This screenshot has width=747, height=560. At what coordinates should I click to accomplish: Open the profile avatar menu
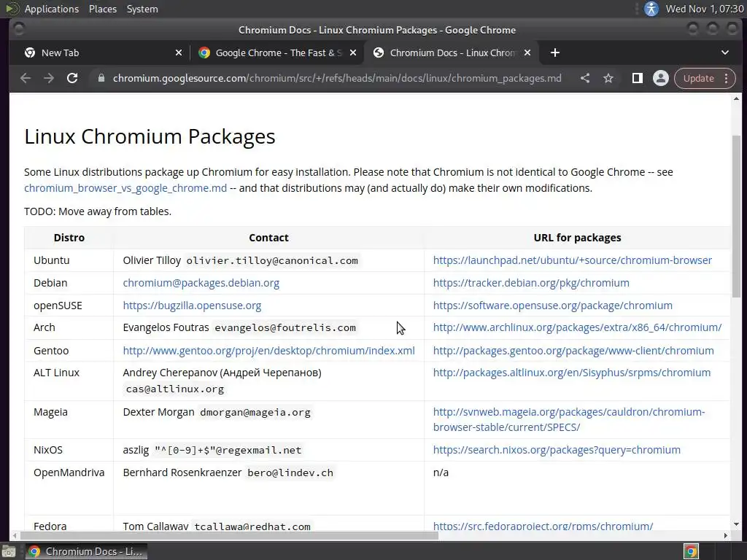[x=661, y=78]
